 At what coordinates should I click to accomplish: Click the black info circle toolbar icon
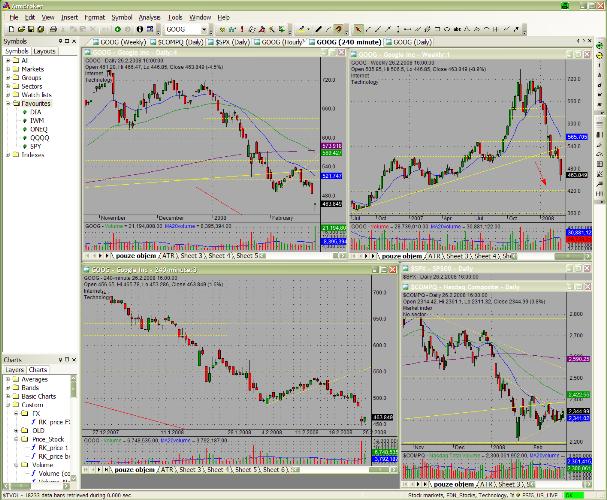click(140, 29)
